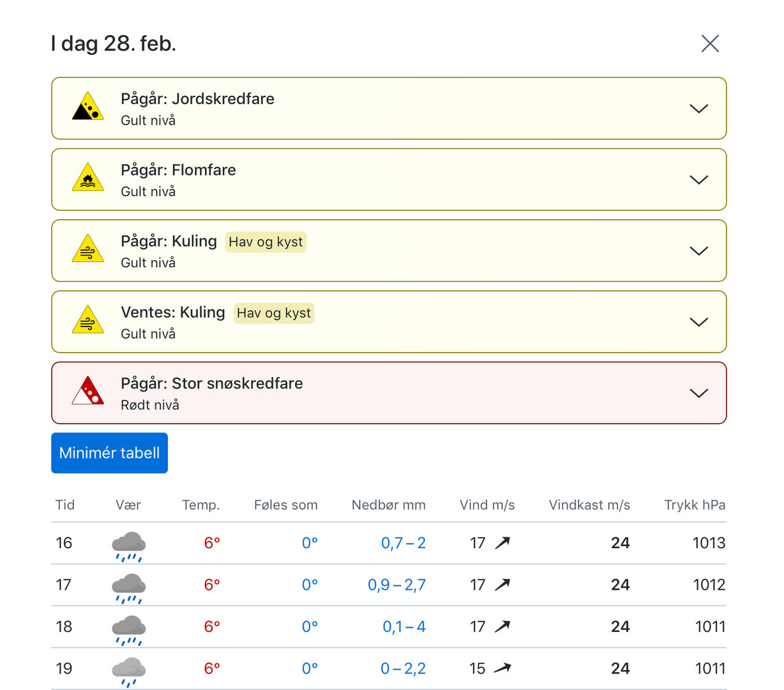Click the wind icon beside Ventes: Kuling
The width and height of the screenshot is (784, 690).
point(87,321)
